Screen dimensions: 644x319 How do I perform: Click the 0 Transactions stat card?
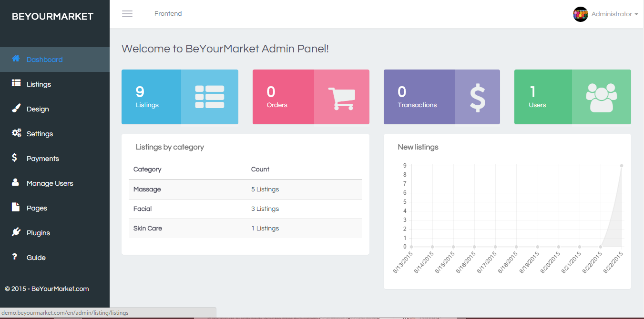pos(442,97)
